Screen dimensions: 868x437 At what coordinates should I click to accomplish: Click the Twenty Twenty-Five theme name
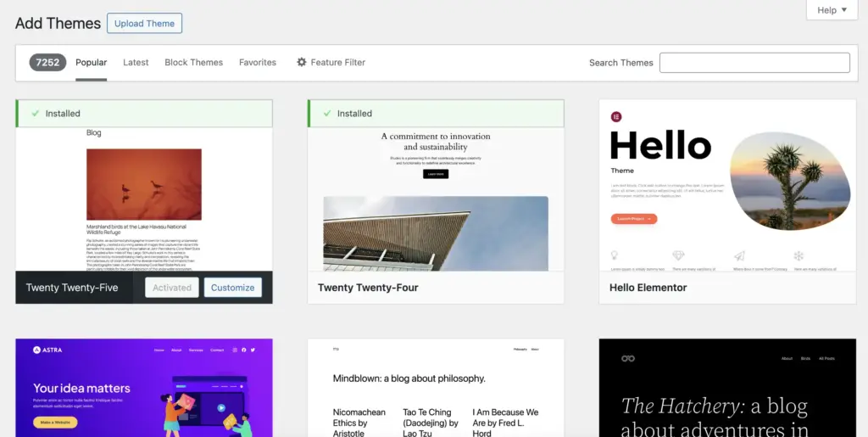coord(72,288)
